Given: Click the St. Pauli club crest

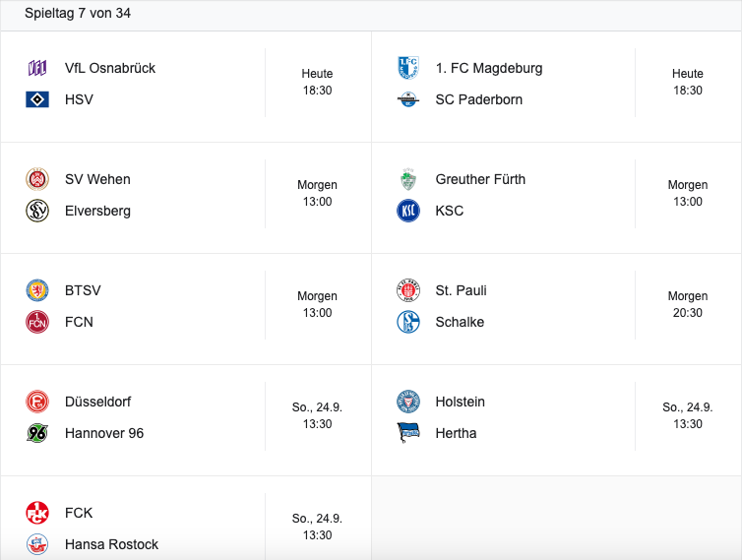Looking at the screenshot, I should click(407, 290).
